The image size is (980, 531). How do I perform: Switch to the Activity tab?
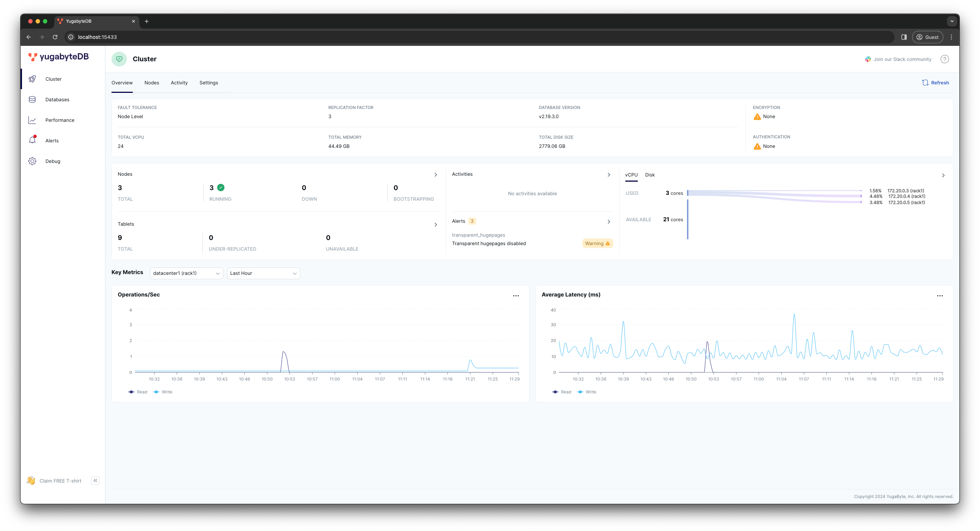click(179, 83)
